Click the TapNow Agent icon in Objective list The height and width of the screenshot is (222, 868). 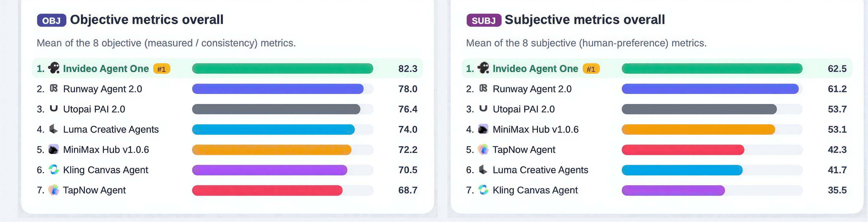(x=54, y=190)
